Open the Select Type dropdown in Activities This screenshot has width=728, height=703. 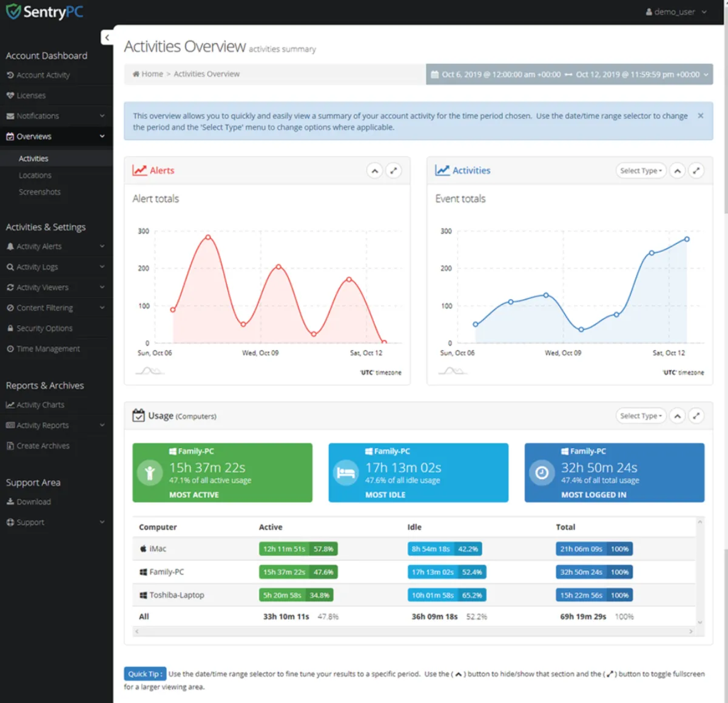[x=641, y=171]
